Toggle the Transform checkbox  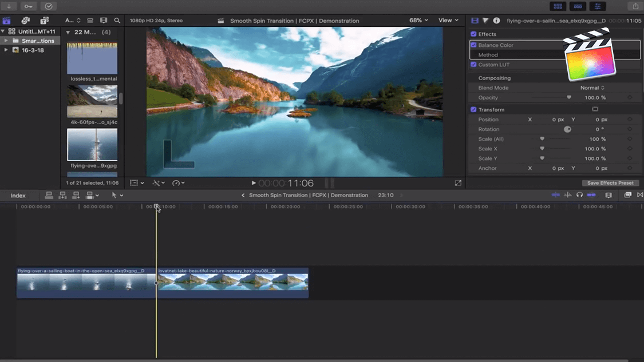pos(473,109)
